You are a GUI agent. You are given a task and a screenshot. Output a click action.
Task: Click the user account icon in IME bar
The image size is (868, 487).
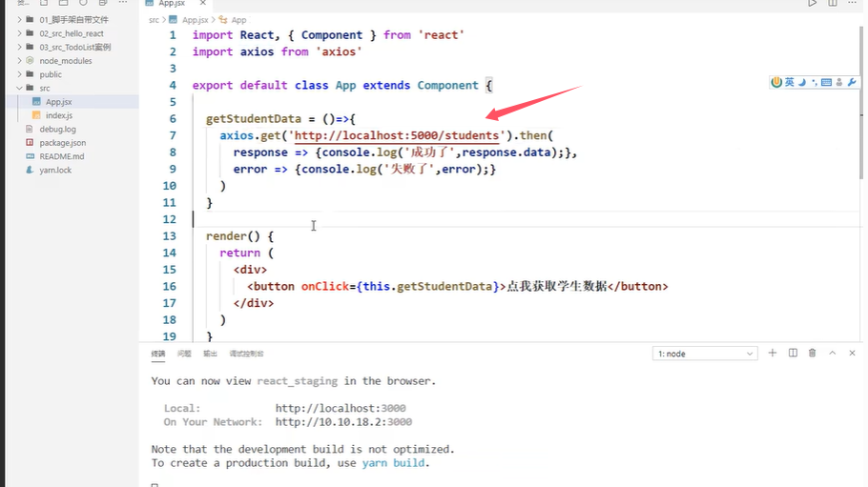click(839, 82)
